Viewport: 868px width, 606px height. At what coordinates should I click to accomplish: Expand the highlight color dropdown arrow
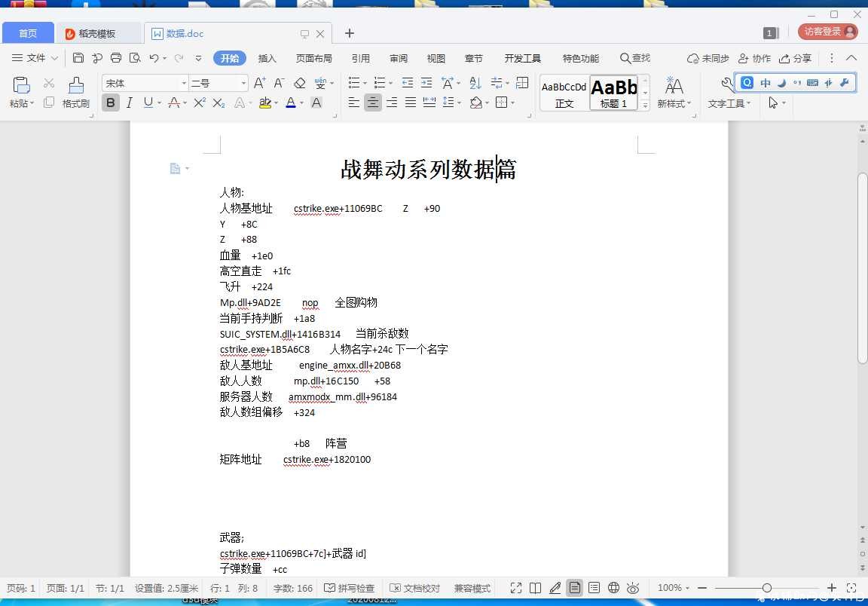(277, 103)
